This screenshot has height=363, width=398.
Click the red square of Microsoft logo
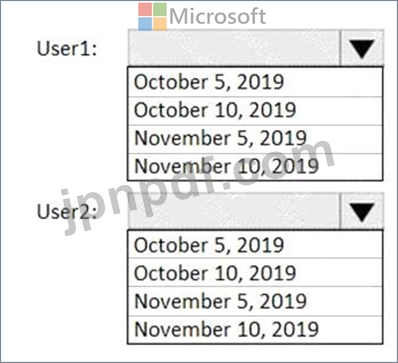pyautogui.click(x=145, y=10)
